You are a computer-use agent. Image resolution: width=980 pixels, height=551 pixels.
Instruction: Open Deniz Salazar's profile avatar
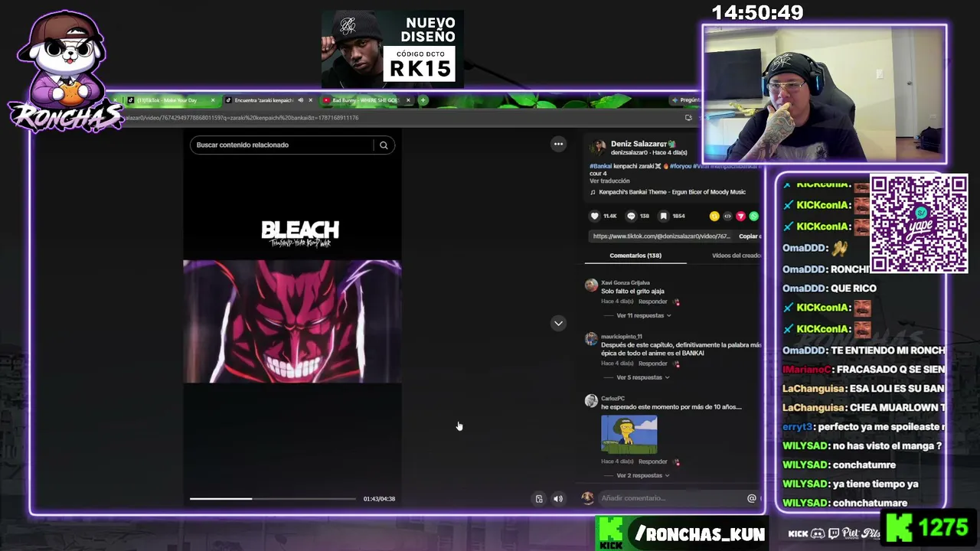(598, 147)
